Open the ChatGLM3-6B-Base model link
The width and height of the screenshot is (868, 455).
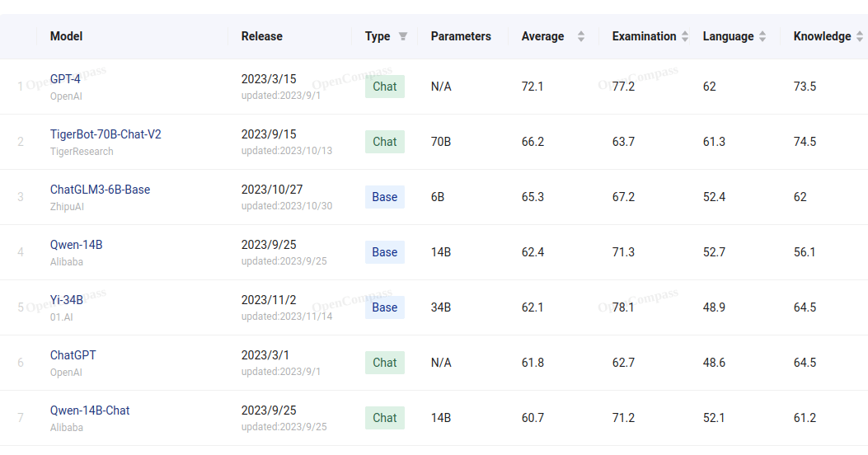(101, 190)
